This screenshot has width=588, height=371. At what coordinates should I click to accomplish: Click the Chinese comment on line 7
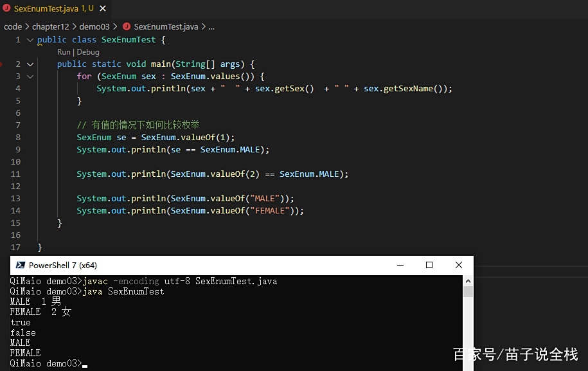pyautogui.click(x=138, y=125)
